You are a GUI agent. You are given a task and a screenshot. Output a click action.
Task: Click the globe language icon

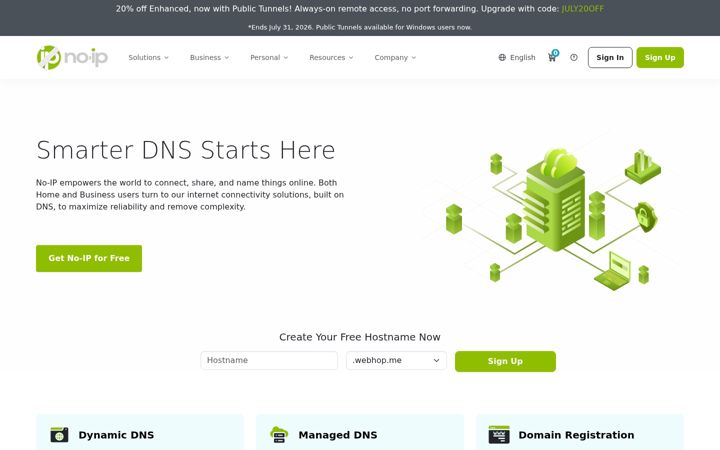[x=502, y=57]
